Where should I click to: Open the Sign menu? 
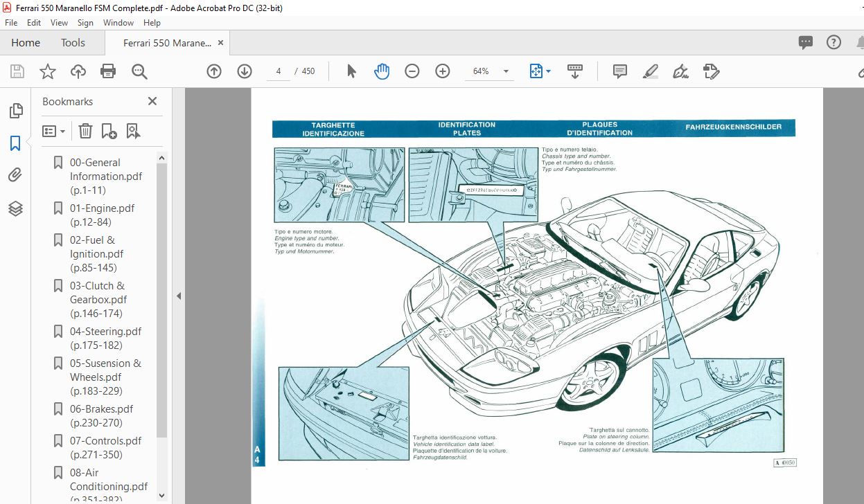click(85, 23)
